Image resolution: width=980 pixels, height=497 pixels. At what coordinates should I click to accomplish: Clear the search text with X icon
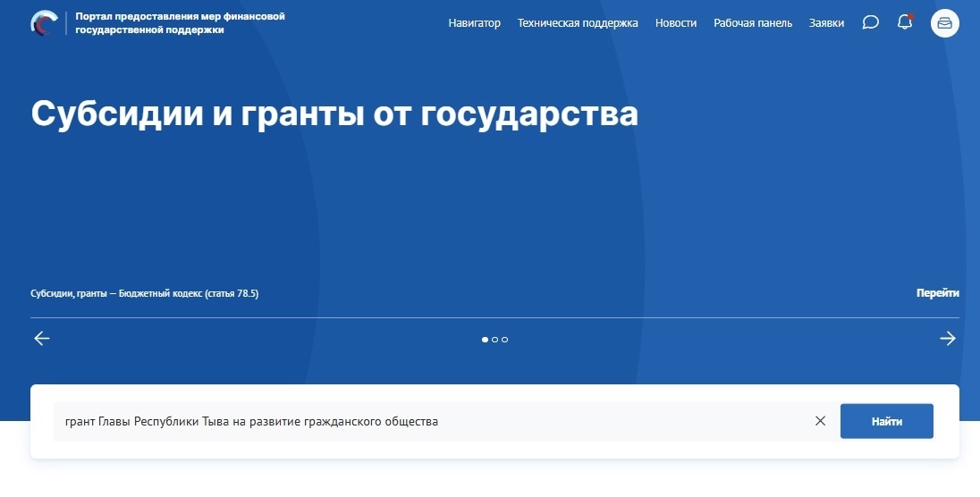click(820, 421)
